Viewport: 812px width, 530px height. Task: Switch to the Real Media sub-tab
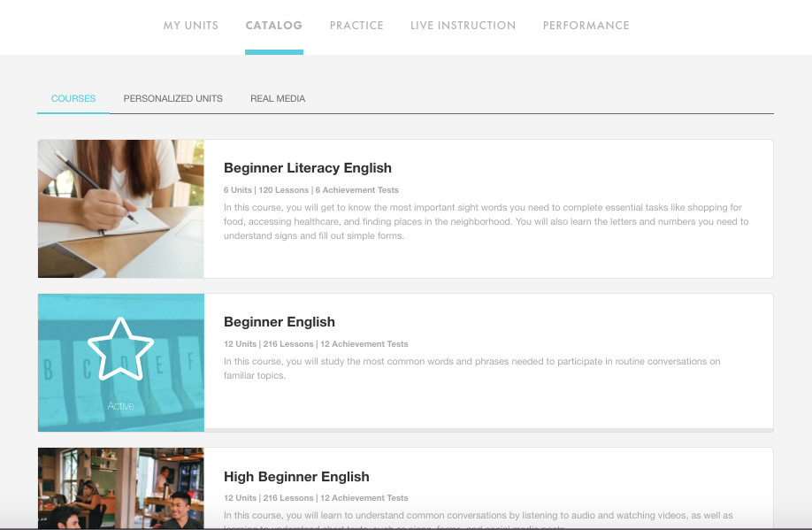(x=278, y=98)
